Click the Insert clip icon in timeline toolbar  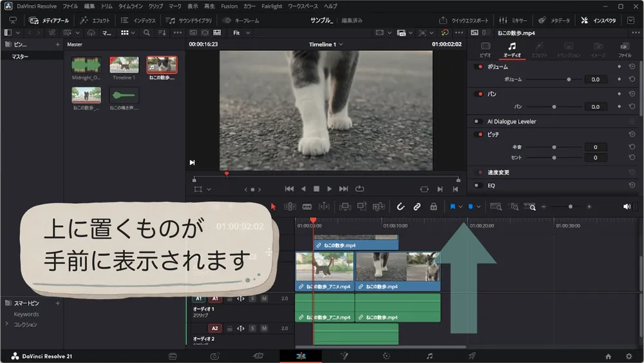(x=345, y=206)
